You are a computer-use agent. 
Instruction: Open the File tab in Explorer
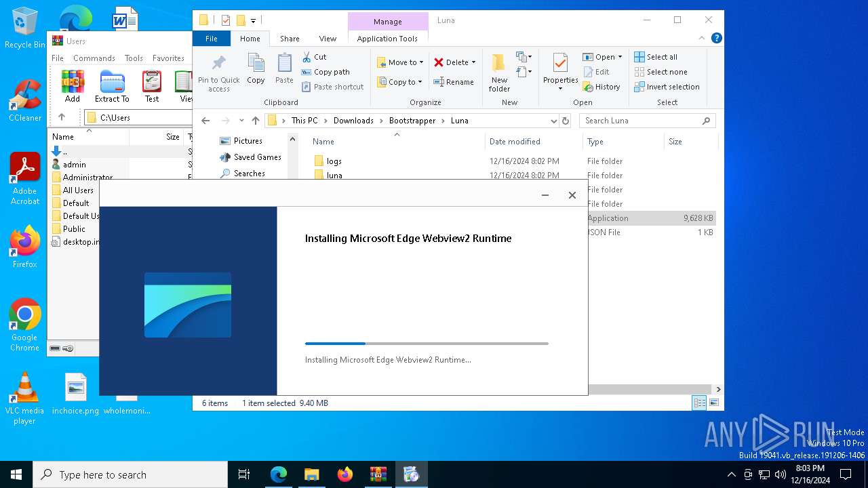point(212,39)
